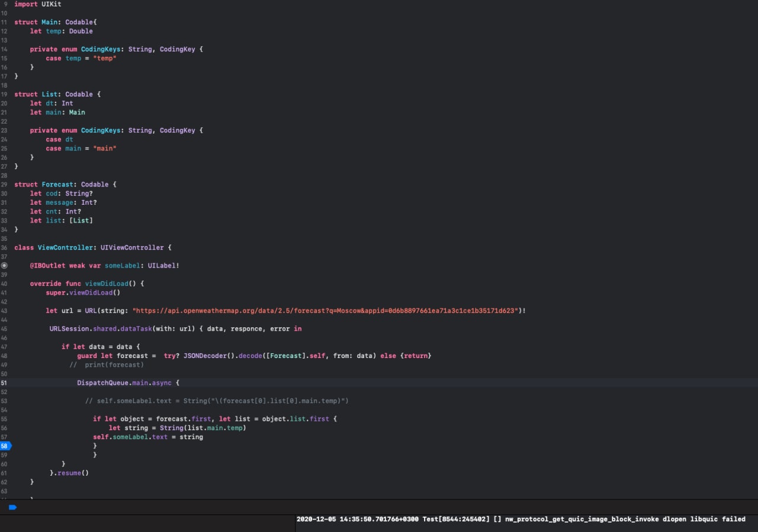The width and height of the screenshot is (758, 532).
Task: Click the 'if let data = data {' line
Action: tap(101, 347)
